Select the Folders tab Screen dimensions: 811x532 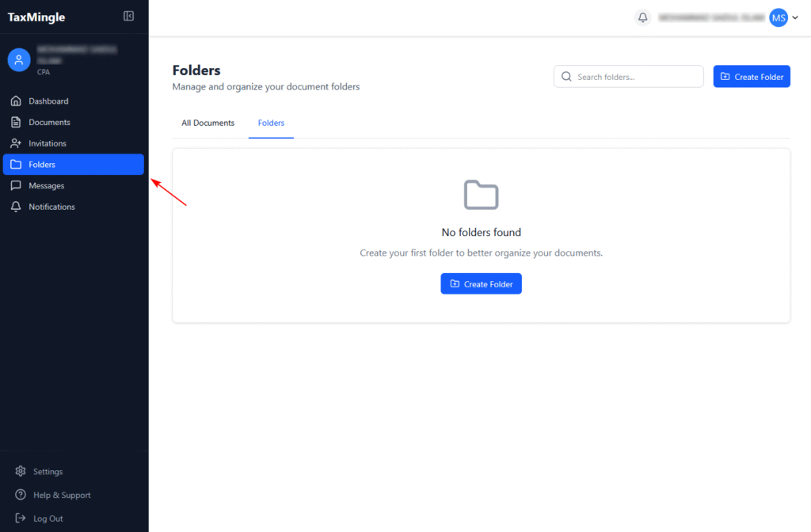coord(271,123)
